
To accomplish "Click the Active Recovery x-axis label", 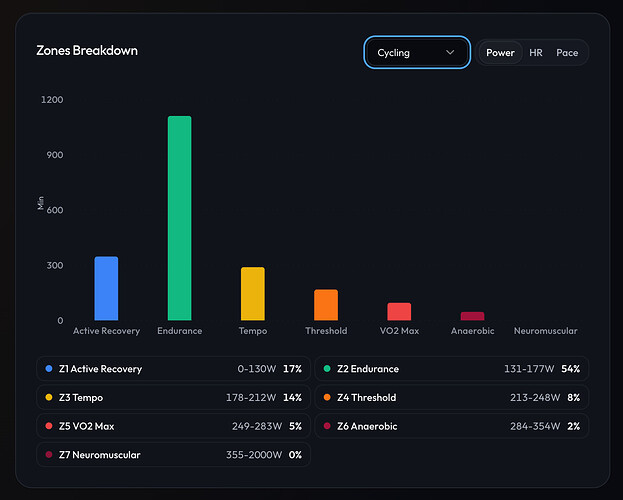I will (106, 331).
